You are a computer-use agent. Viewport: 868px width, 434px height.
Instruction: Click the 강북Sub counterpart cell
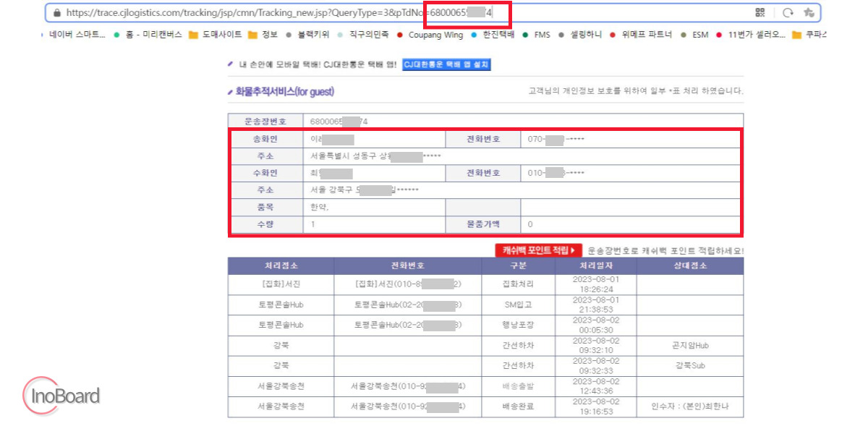[690, 365]
